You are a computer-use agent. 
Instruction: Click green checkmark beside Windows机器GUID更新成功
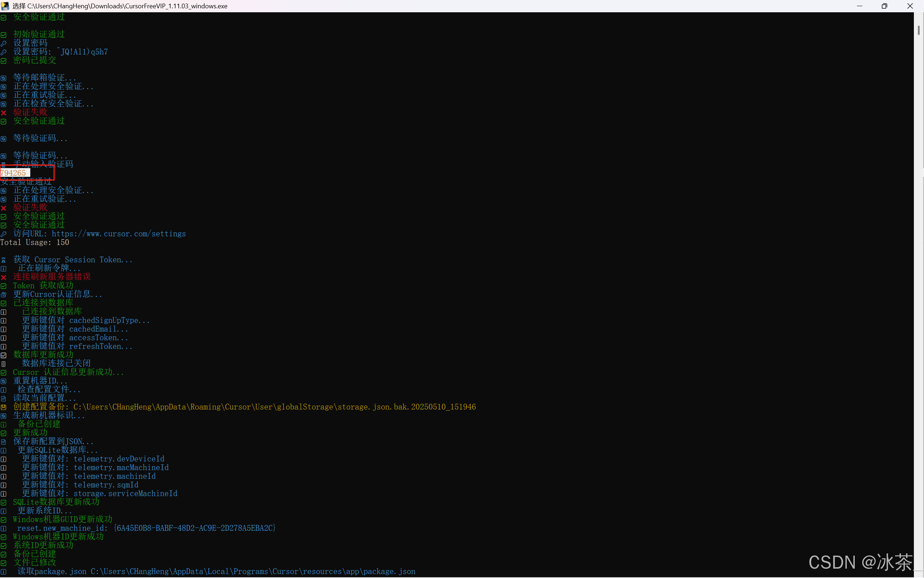[x=4, y=520]
